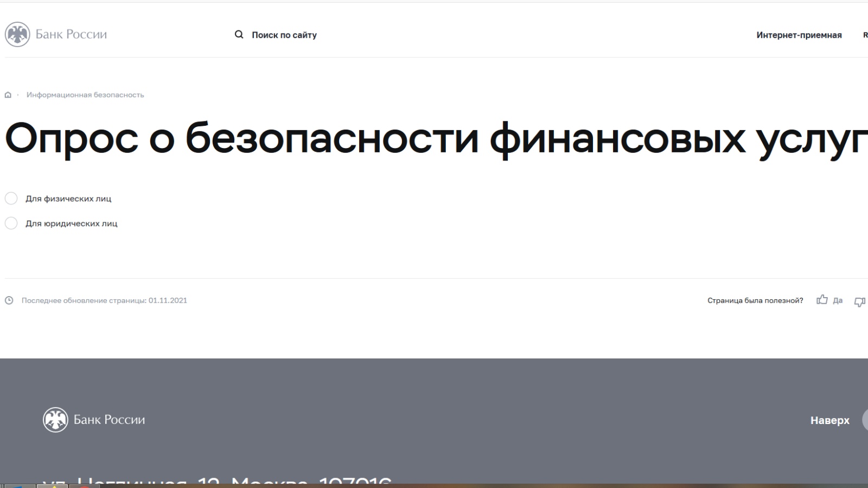
Task: Open 'Информационная безопасность' breadcrumb link
Action: 85,95
